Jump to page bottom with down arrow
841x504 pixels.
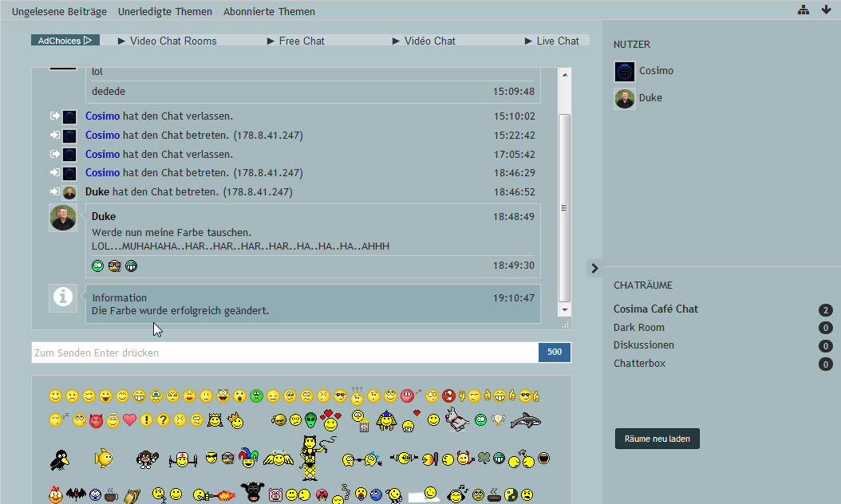pos(826,10)
